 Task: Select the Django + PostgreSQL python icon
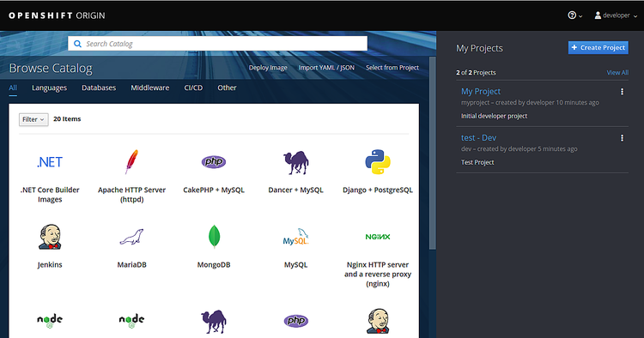click(378, 162)
